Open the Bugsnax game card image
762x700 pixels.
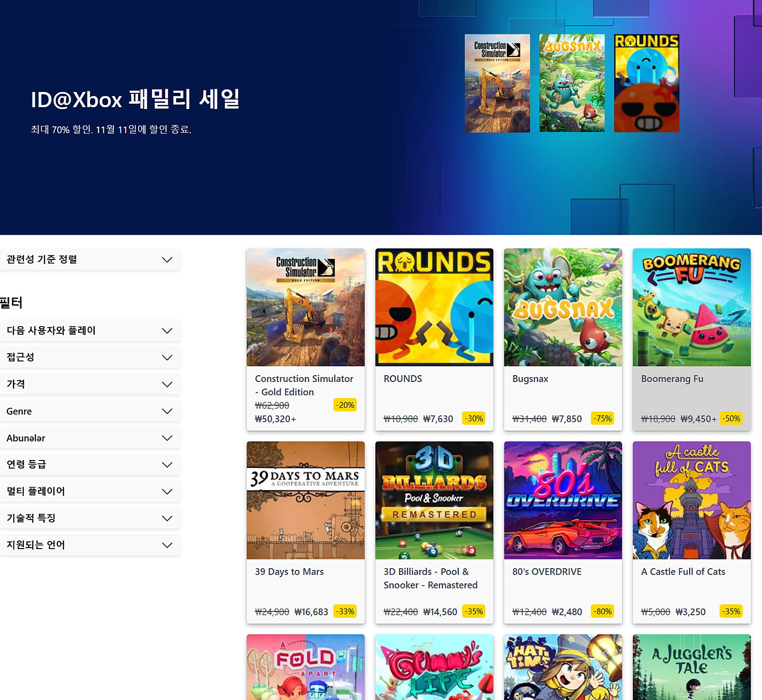[x=563, y=307]
